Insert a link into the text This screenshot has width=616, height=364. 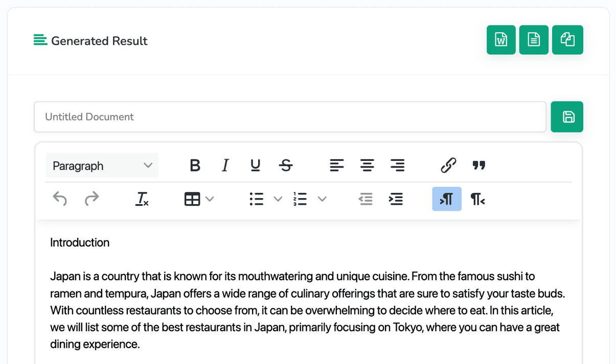tap(448, 165)
